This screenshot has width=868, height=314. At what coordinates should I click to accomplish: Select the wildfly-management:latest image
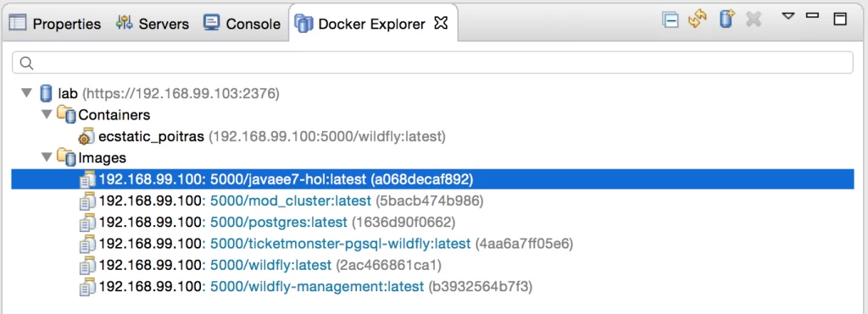[x=315, y=287]
